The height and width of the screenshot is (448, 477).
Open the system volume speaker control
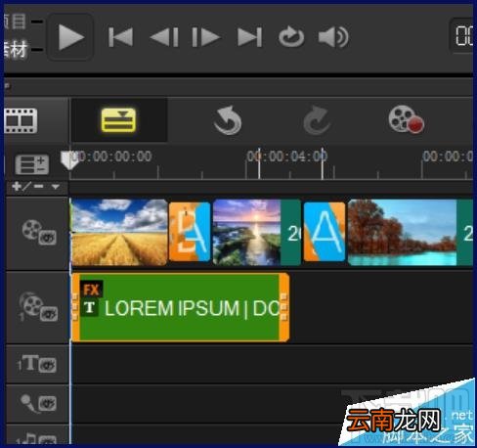point(333,37)
